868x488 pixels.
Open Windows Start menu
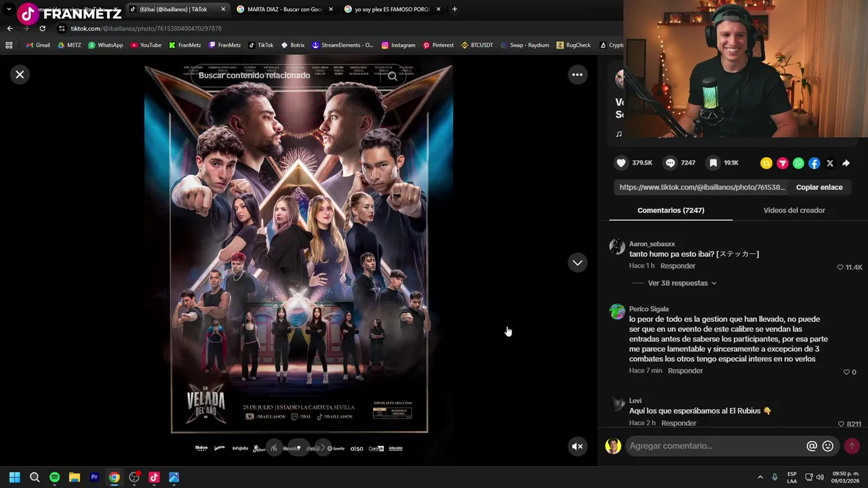click(x=14, y=477)
